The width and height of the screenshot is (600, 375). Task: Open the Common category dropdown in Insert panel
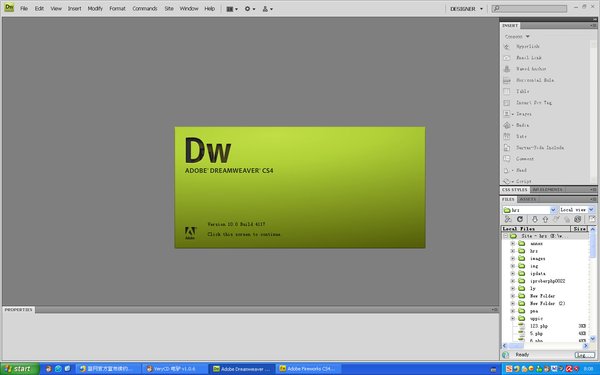517,37
